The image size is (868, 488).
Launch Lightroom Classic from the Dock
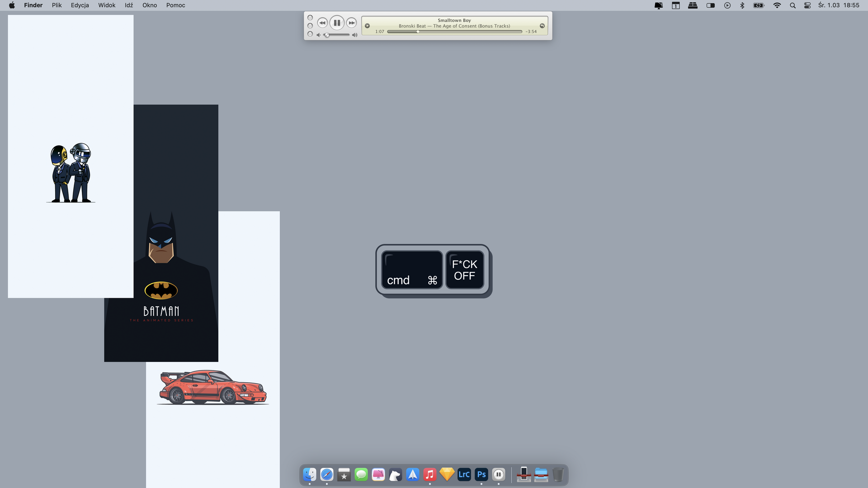(x=464, y=474)
